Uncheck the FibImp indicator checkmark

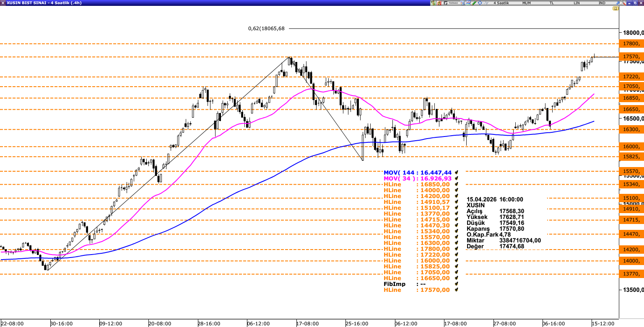coord(456,284)
